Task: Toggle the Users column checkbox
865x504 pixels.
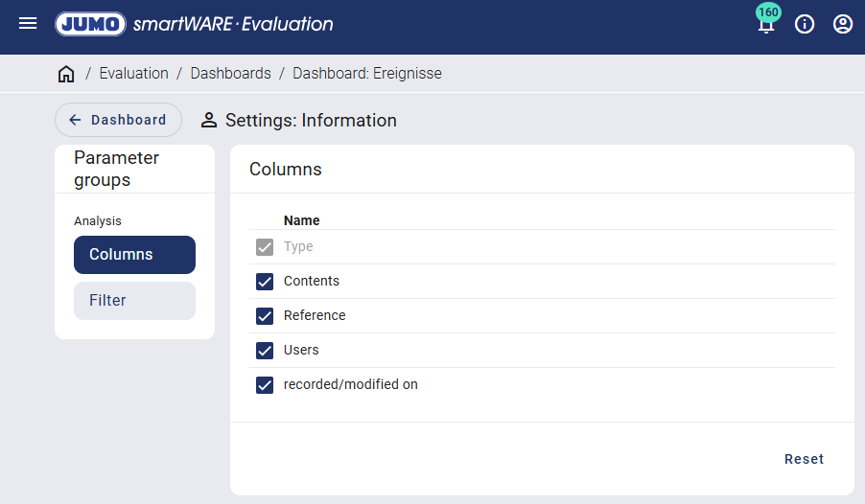Action: coord(265,351)
